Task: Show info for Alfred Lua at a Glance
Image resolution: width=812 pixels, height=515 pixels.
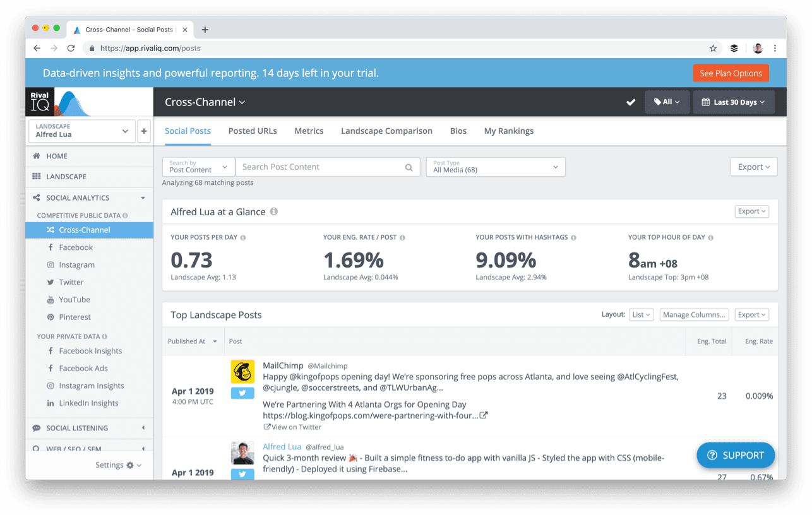Action: (274, 211)
